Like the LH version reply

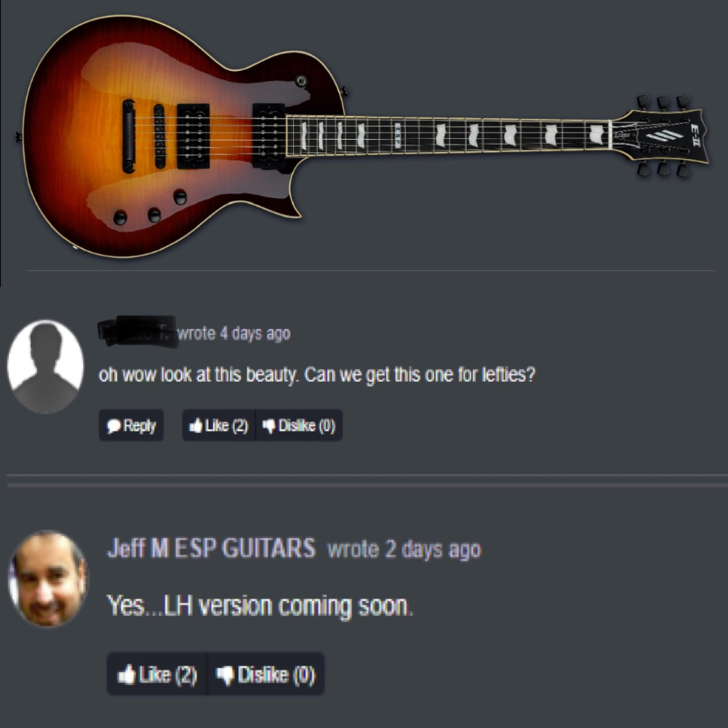pyautogui.click(x=157, y=674)
